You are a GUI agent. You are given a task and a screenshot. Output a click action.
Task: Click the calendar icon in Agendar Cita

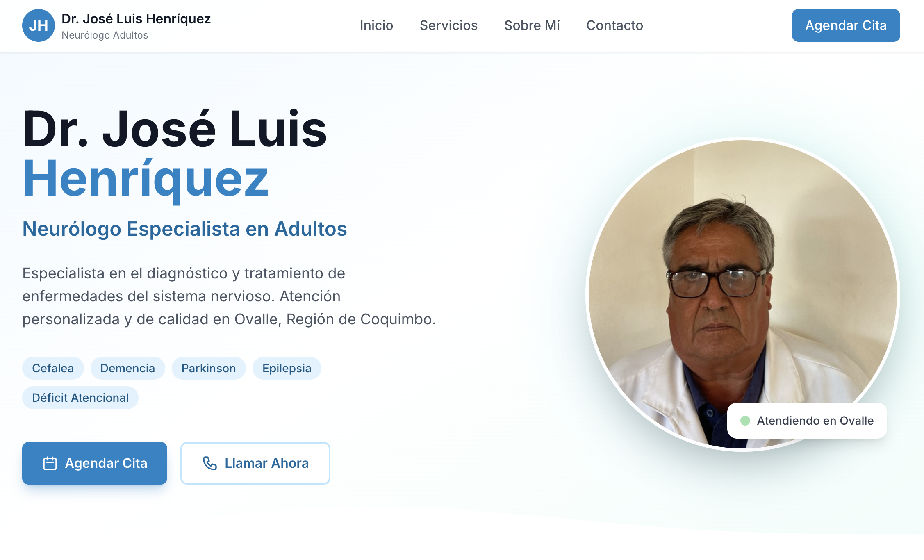(x=50, y=463)
